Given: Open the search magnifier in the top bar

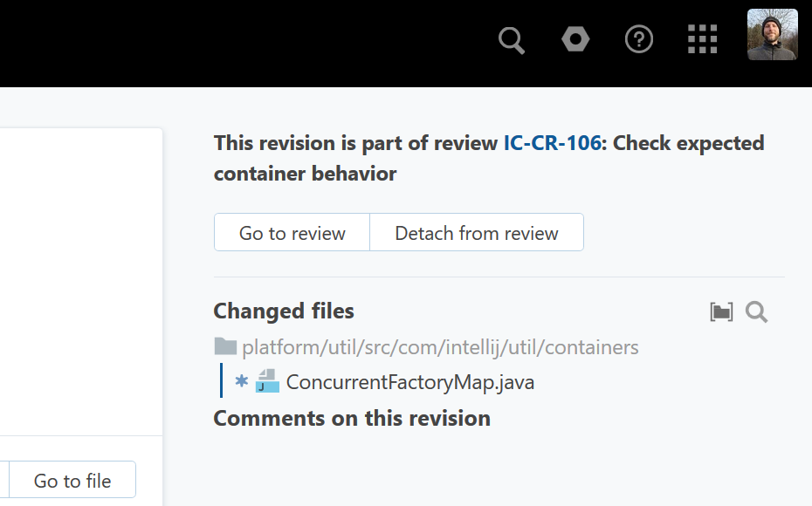Looking at the screenshot, I should pos(512,40).
